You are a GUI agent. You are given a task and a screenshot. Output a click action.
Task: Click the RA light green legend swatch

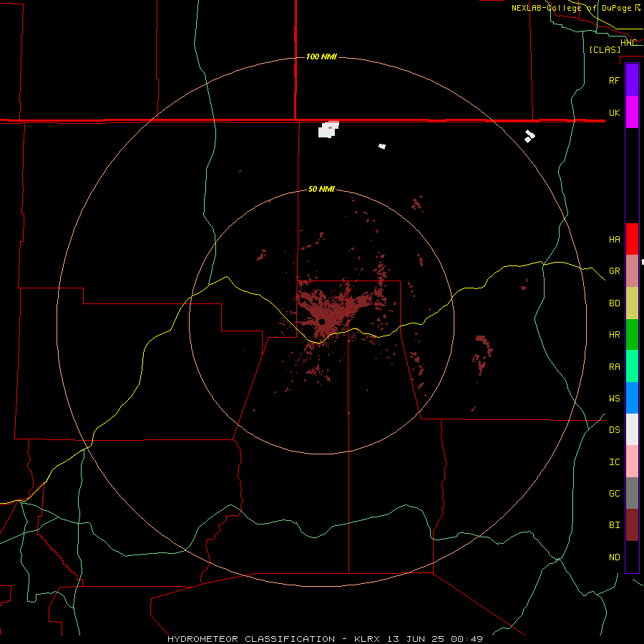click(632, 366)
